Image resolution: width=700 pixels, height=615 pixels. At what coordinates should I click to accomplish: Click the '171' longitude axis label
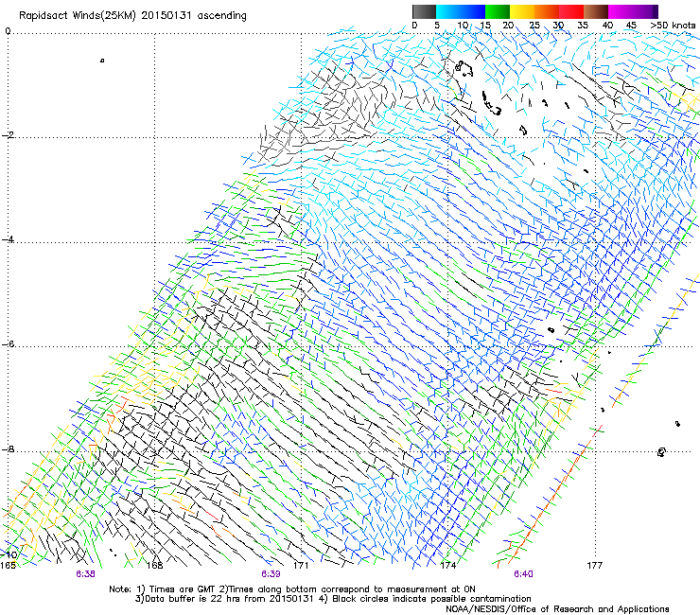(x=301, y=566)
